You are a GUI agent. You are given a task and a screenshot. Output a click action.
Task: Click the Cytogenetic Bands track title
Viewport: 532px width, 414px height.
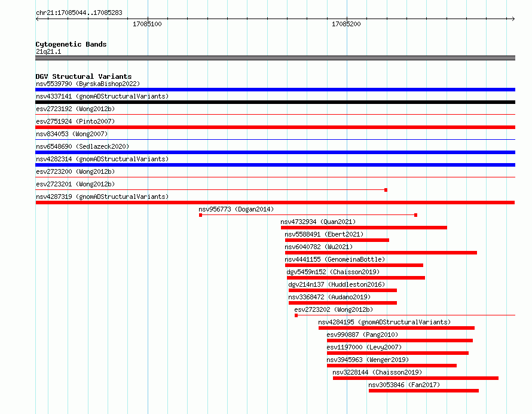click(71, 44)
